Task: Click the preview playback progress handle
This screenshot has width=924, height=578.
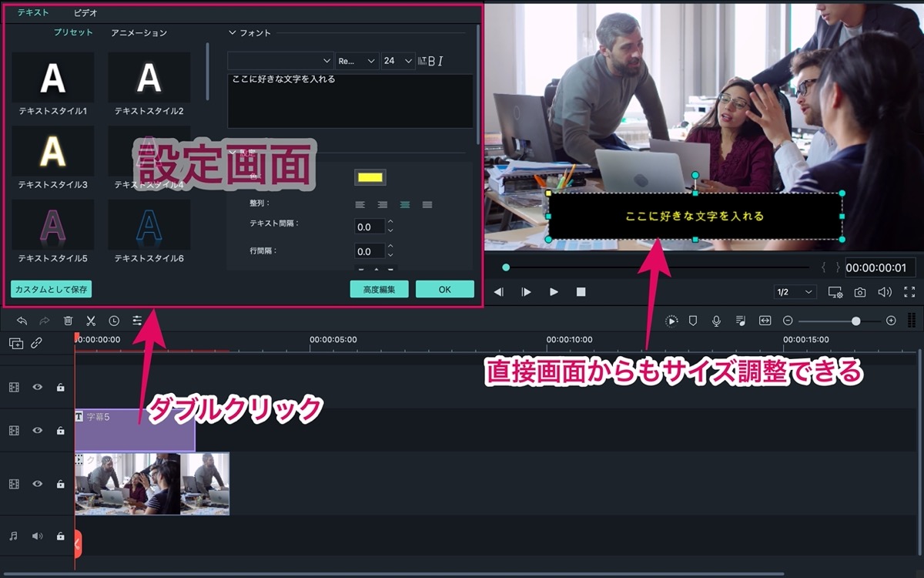Action: (x=506, y=267)
